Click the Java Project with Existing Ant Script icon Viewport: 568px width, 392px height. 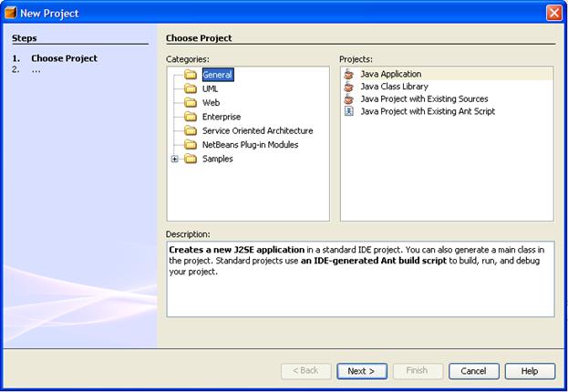tap(348, 111)
